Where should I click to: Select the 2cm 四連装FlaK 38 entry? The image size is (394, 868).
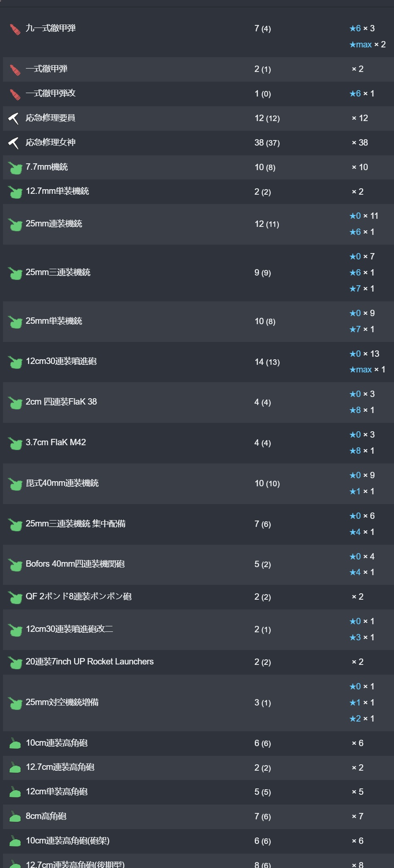coord(61,402)
